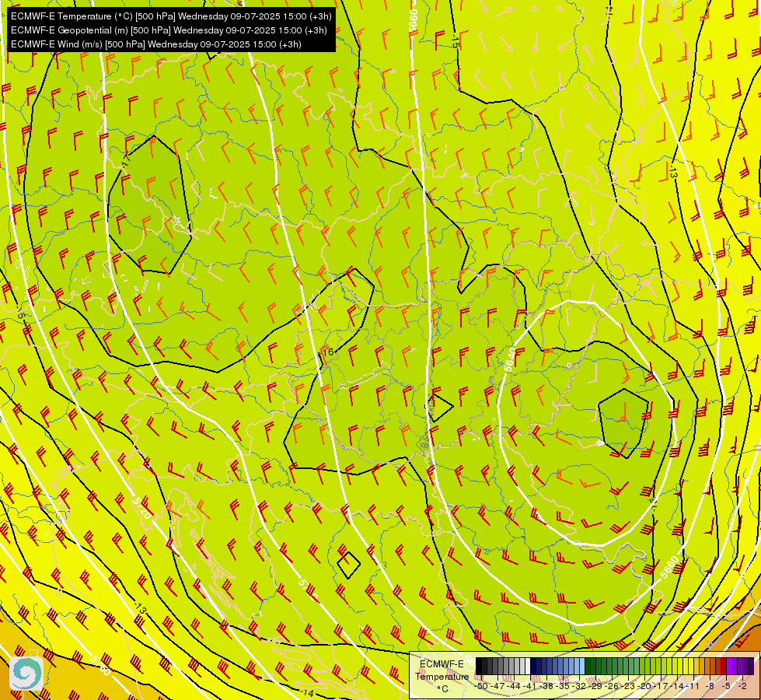
Task: Click the black -50 legend swatch
Action: point(478,666)
